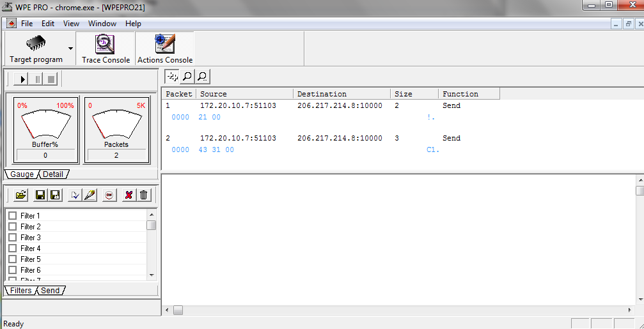644x329 pixels.
Task: Select packet 2 destination 206.217.214.8:10000
Action: point(340,138)
